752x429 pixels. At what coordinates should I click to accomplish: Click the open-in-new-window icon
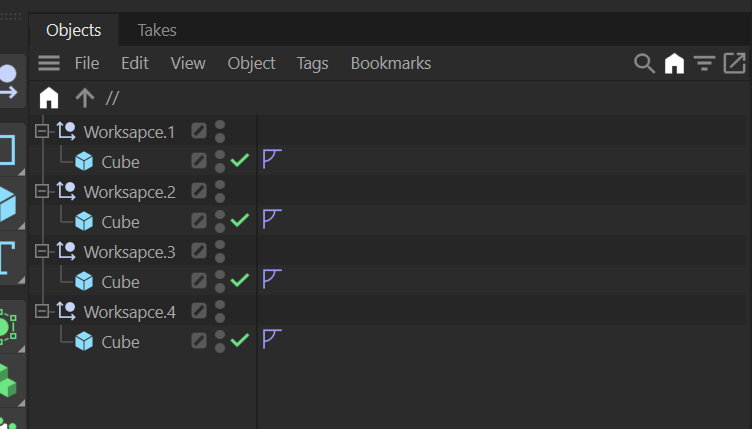pyautogui.click(x=735, y=63)
